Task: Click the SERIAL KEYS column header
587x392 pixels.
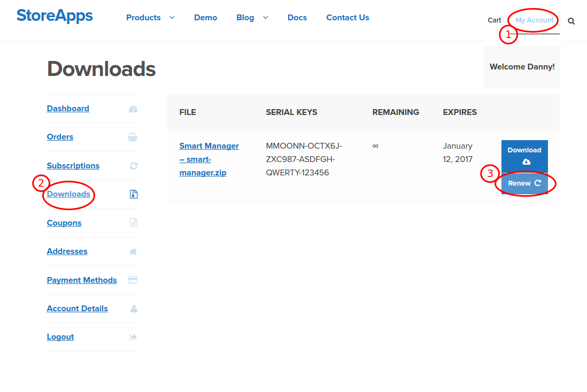Action: (291, 112)
